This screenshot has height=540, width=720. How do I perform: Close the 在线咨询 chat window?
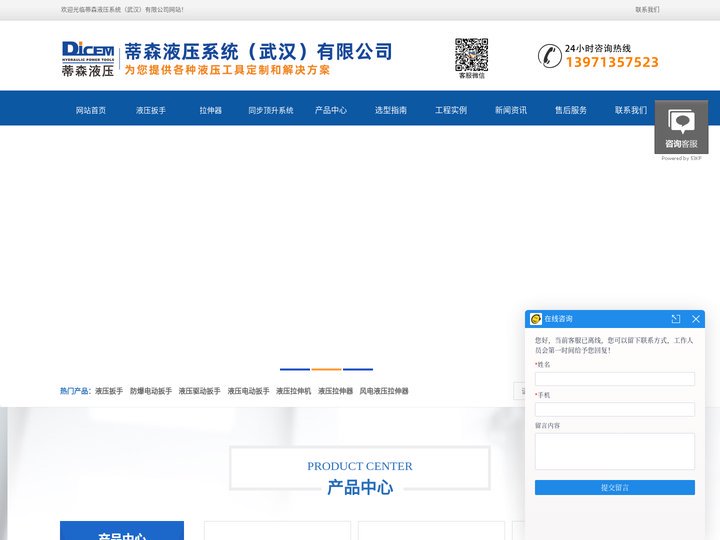696,319
